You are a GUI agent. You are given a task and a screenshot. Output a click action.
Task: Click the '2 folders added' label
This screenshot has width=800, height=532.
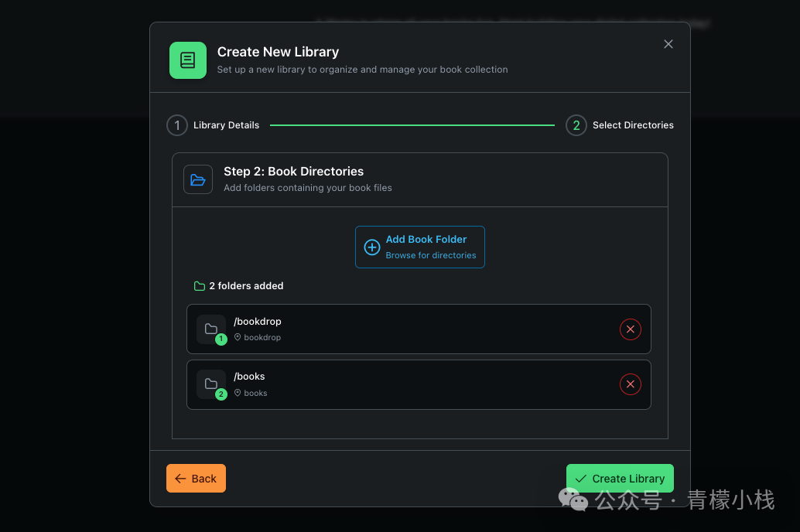[x=246, y=286]
